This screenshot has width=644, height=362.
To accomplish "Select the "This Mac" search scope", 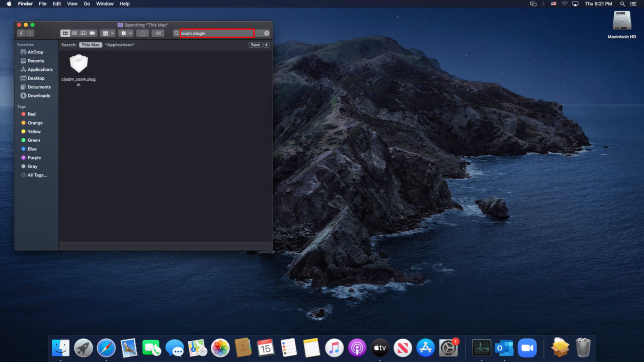I will click(90, 45).
